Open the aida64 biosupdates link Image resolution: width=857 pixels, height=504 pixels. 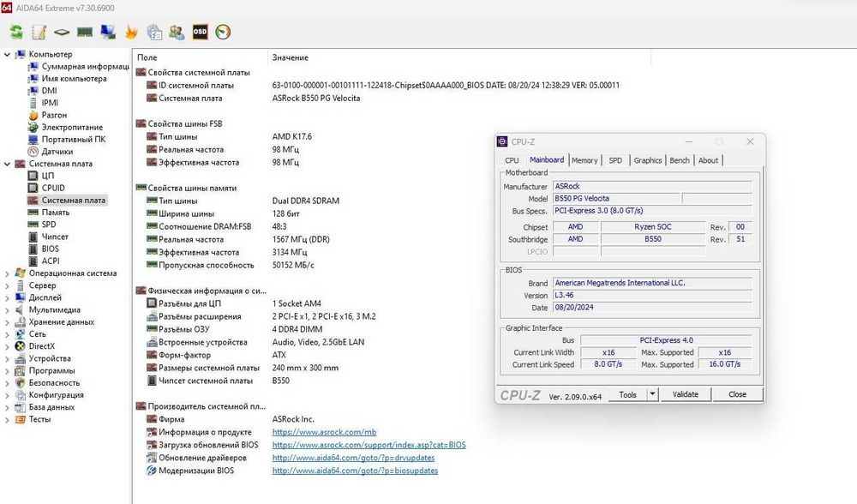355,471
